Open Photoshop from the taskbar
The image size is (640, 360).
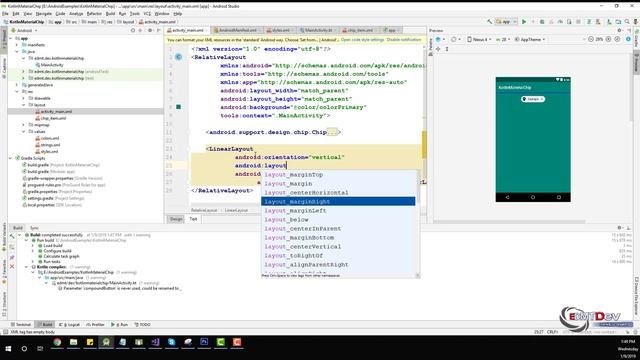204,342
